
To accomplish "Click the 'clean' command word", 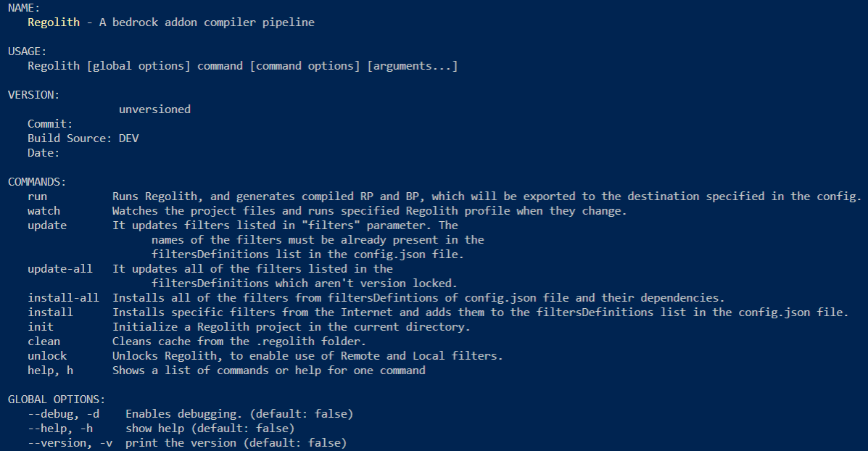I will (x=44, y=342).
